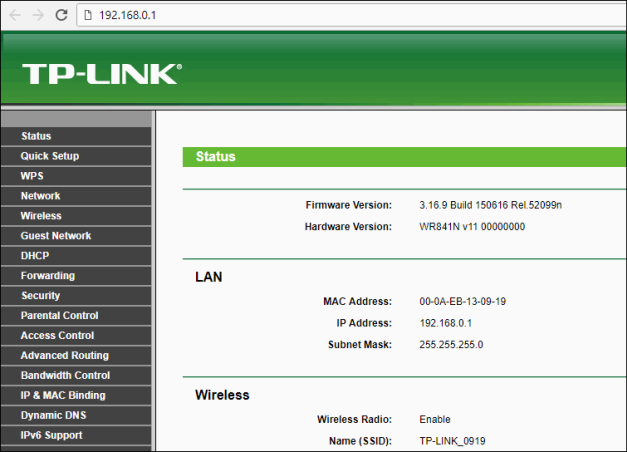Click Wireless Radio value Enable
Image resolution: width=627 pixels, height=452 pixels.
pos(435,420)
